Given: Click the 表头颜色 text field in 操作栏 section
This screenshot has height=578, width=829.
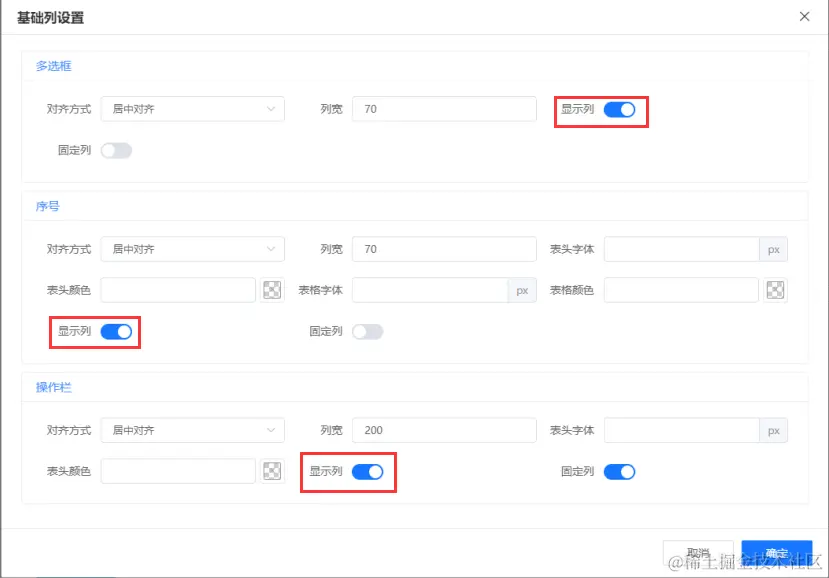Looking at the screenshot, I should tap(177, 471).
